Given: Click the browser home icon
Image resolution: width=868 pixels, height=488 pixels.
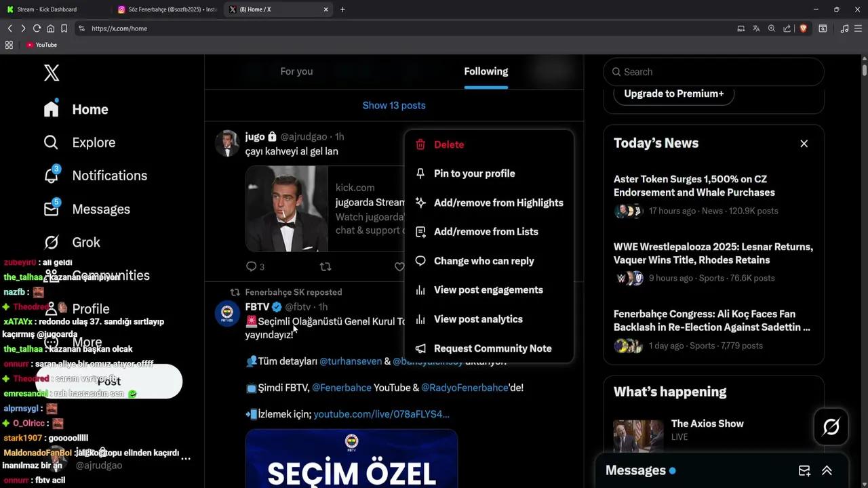Looking at the screenshot, I should 50,28.
